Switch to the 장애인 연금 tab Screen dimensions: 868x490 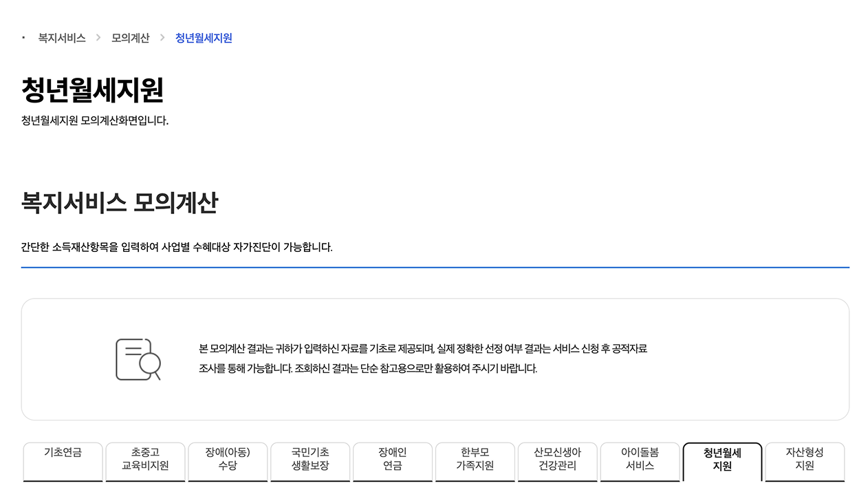tap(392, 462)
